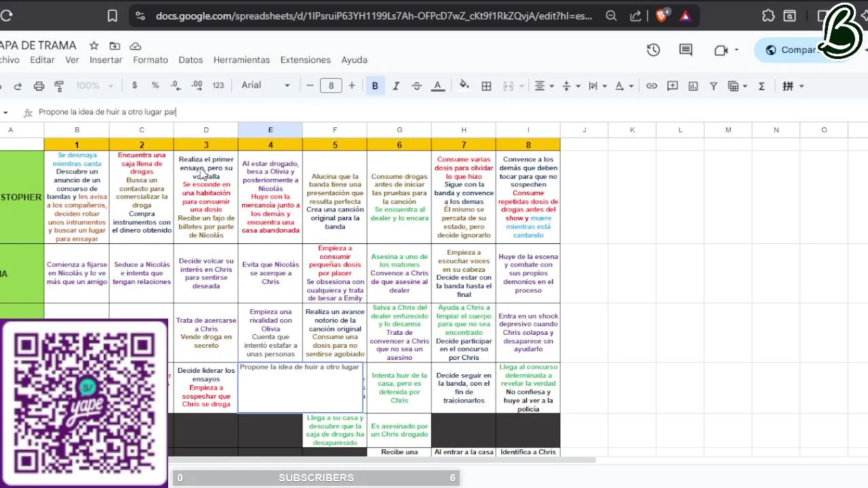Click the move to folder icon
Screen dimensions: 868x488
point(115,45)
